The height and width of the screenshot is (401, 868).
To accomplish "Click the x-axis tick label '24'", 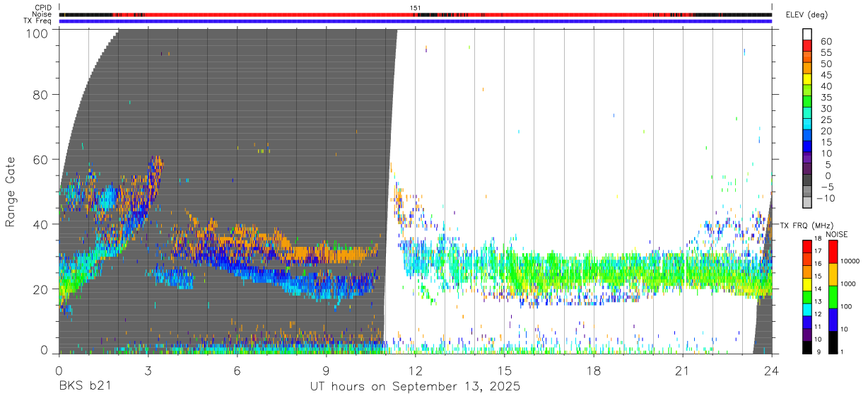I will pyautogui.click(x=771, y=371).
